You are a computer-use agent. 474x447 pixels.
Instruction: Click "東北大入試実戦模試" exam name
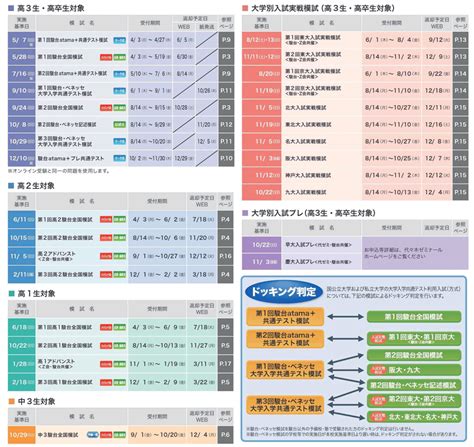tap(308, 125)
